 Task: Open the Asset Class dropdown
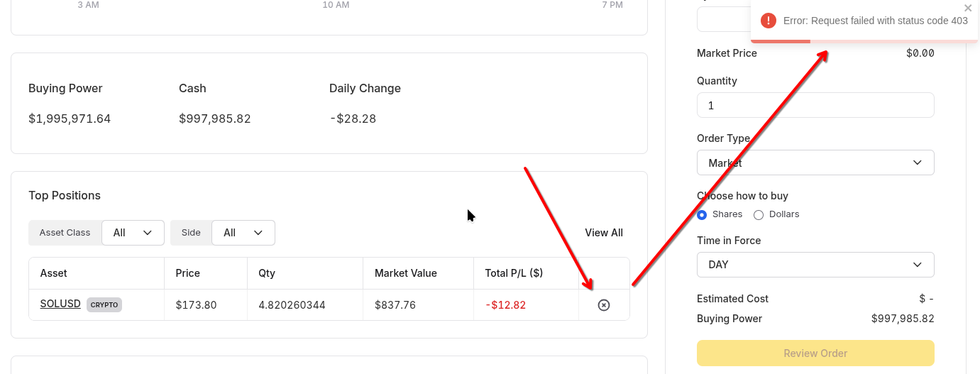tap(133, 233)
